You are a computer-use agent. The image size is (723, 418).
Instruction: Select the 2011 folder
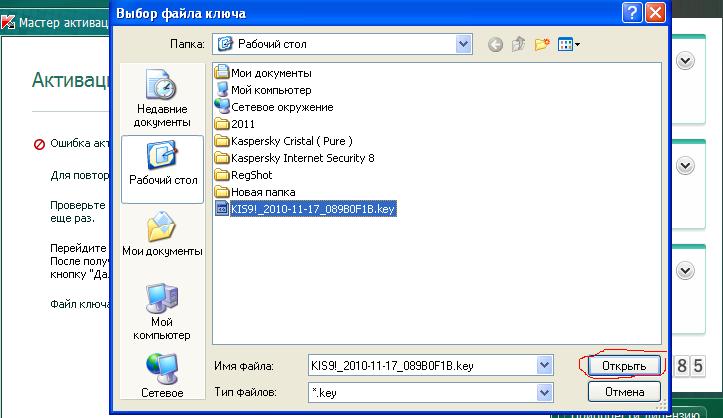(235, 124)
